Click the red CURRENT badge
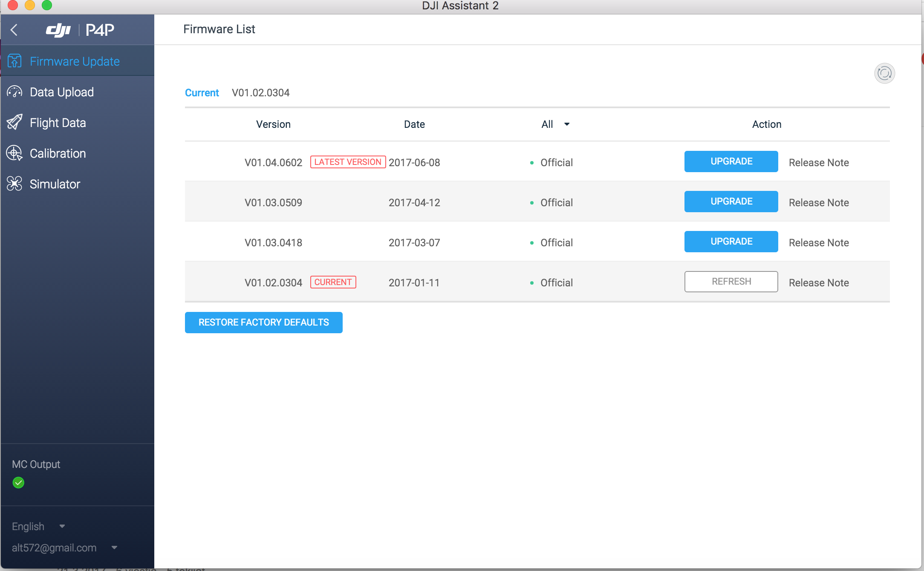Image resolution: width=924 pixels, height=571 pixels. click(x=333, y=282)
